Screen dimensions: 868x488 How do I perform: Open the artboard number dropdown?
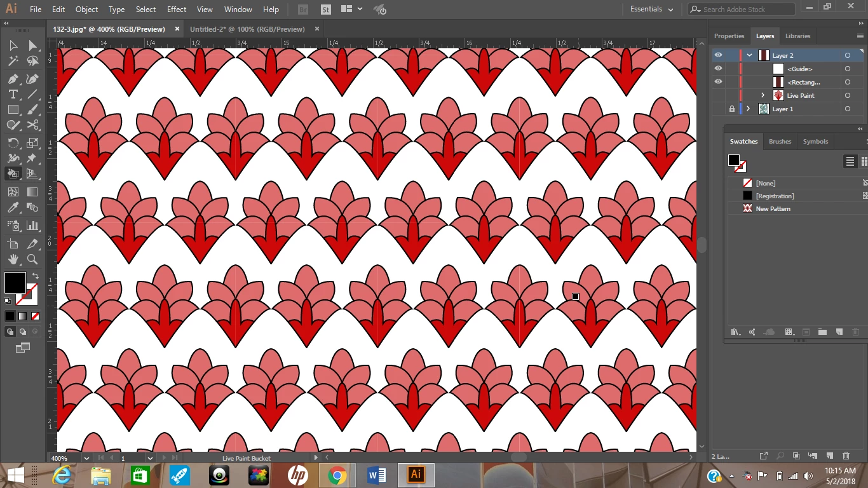click(x=150, y=457)
